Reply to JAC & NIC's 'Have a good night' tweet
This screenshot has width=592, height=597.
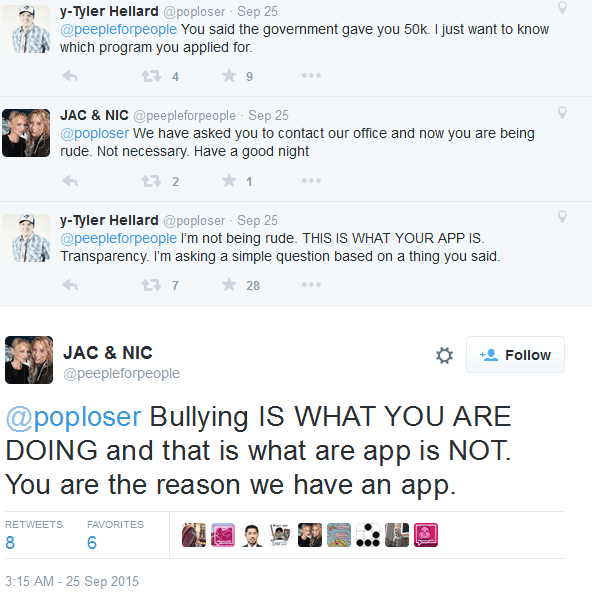click(x=70, y=181)
